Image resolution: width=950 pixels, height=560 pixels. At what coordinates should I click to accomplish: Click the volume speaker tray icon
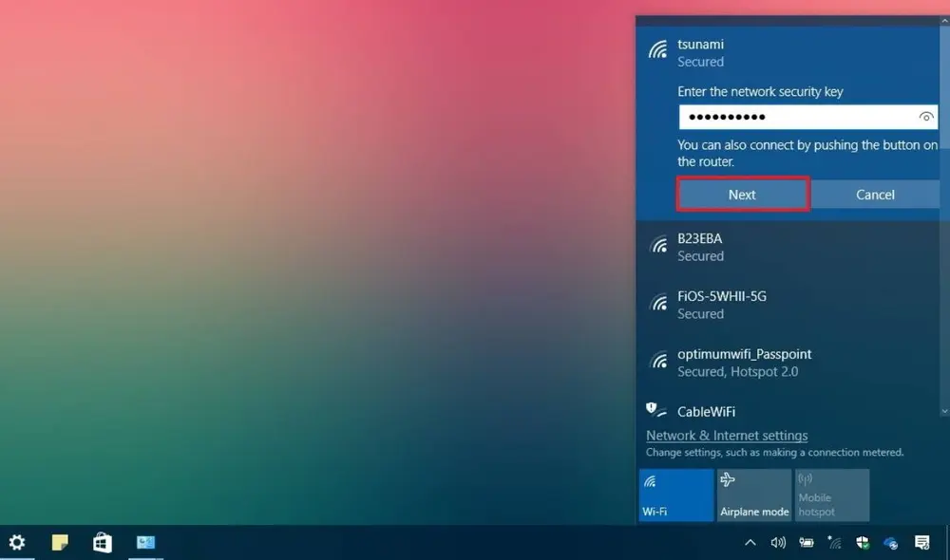(778, 543)
